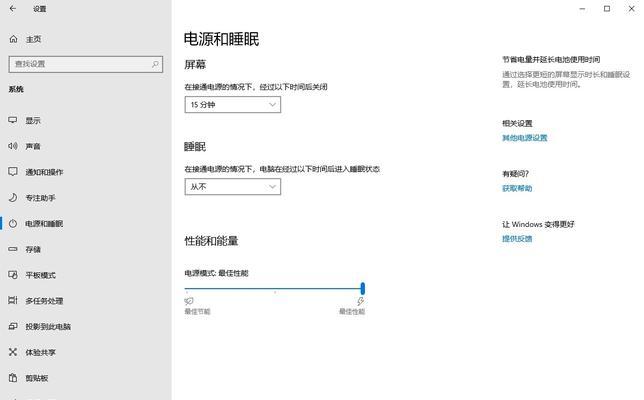
Task: Click the power mode slider thumb
Action: 363,288
